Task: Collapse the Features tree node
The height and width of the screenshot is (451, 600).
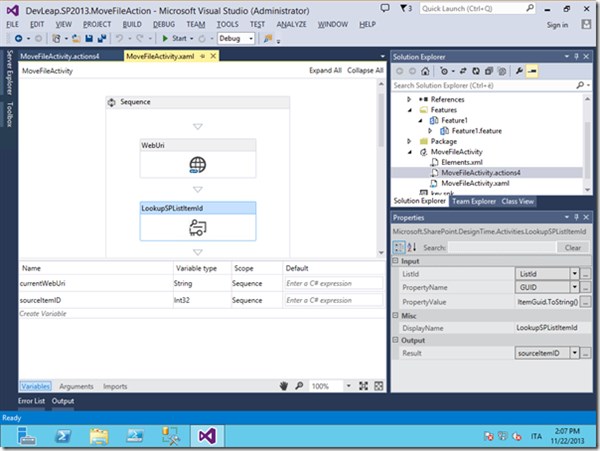Action: click(409, 110)
